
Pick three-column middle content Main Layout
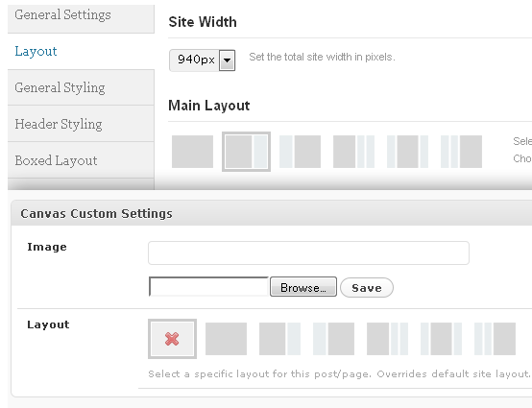(x=407, y=152)
